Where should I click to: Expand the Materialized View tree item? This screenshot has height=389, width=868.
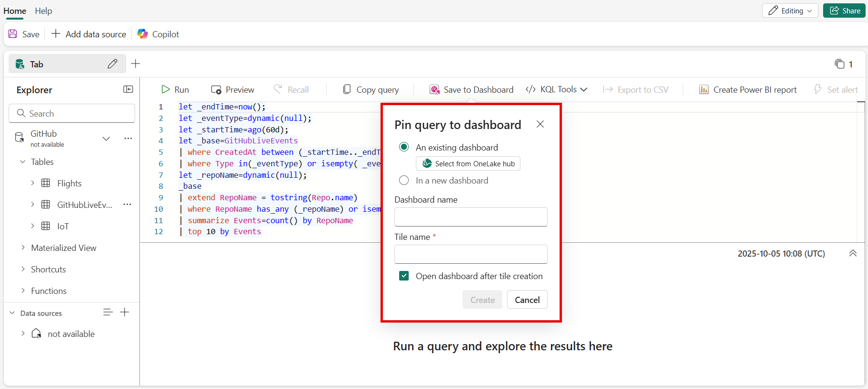23,248
